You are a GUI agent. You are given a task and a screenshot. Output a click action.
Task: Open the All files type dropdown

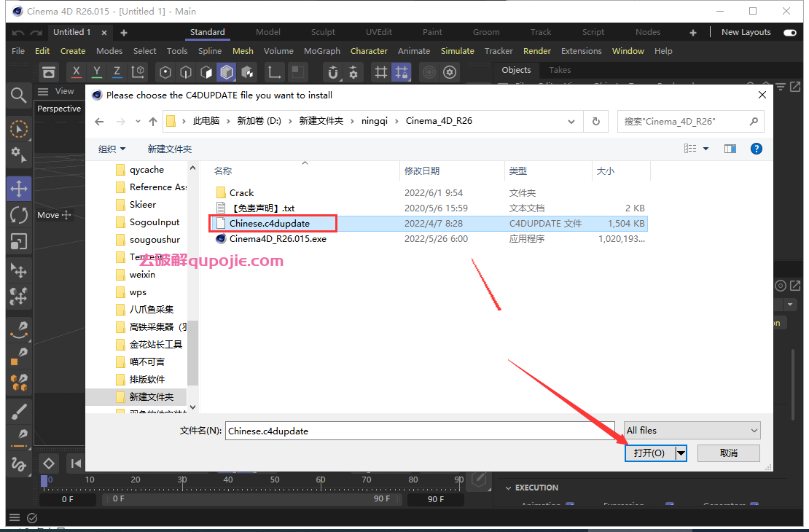point(692,431)
